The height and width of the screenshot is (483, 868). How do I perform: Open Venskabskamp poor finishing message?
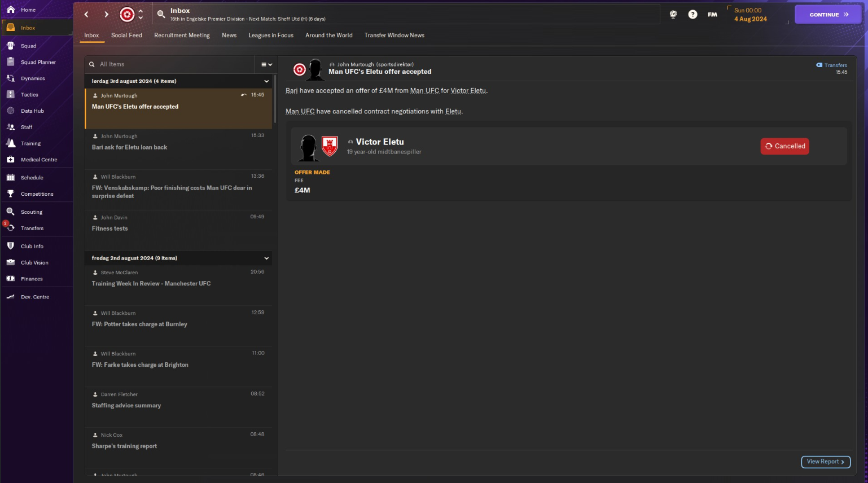178,190
